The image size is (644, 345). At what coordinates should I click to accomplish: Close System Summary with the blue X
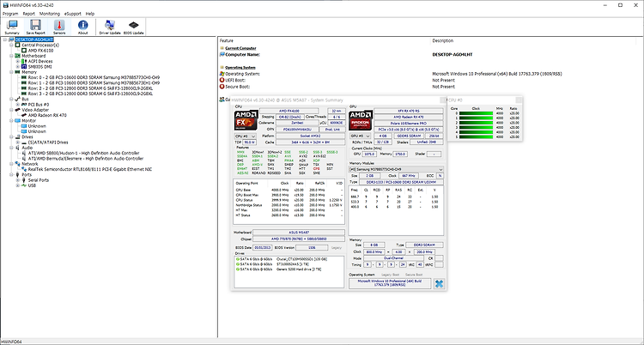(x=439, y=283)
